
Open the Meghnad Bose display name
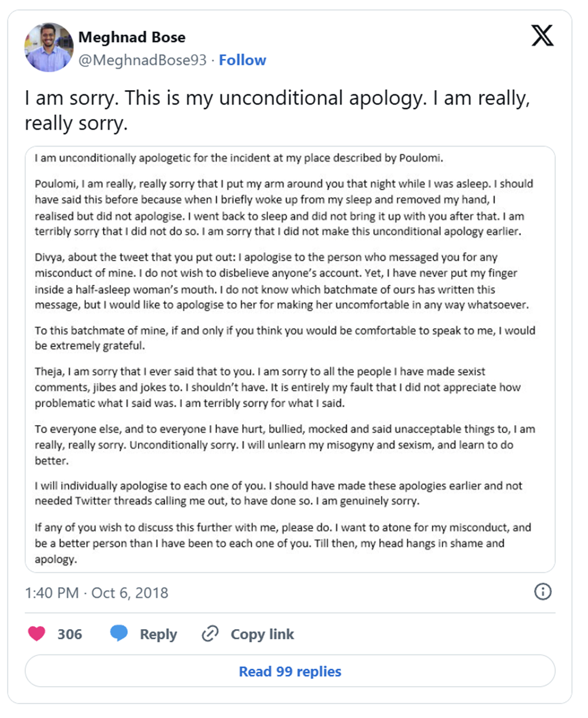132,37
